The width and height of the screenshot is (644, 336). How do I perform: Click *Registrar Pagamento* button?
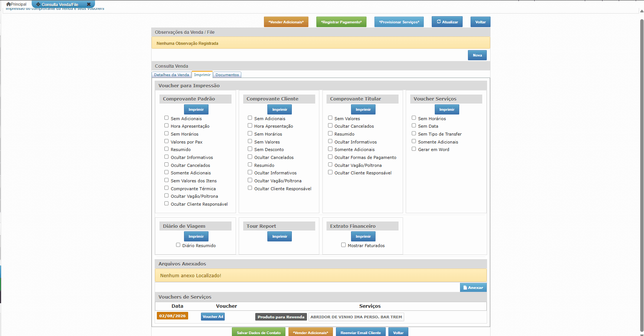tap(341, 22)
